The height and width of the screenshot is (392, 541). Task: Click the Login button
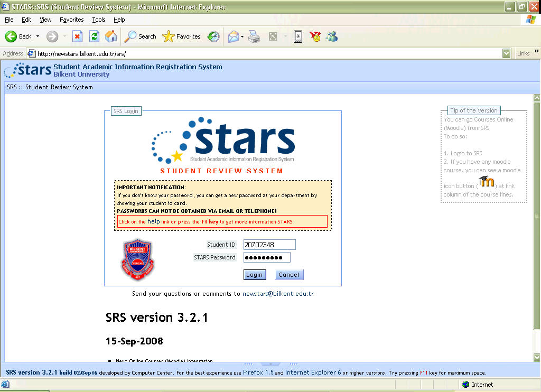pos(255,275)
